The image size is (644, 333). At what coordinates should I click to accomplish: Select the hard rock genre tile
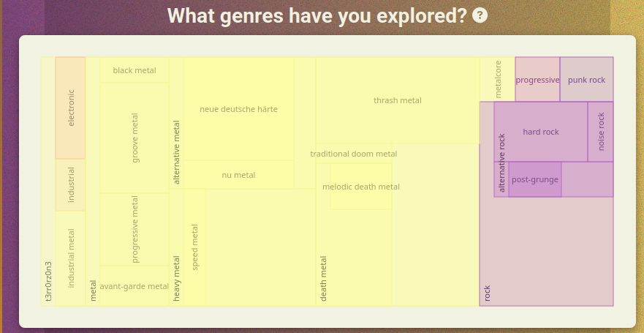pyautogui.click(x=541, y=132)
